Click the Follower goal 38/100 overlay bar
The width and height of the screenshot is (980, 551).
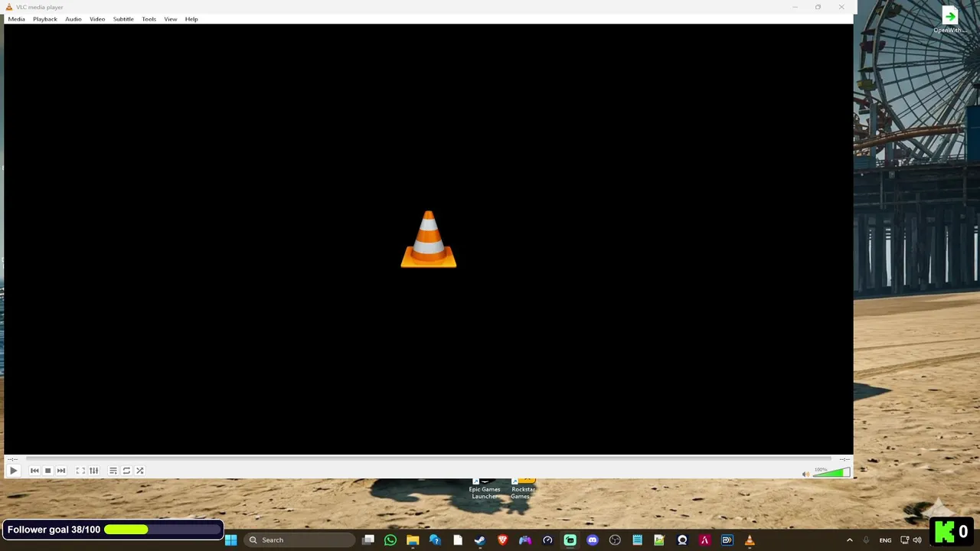coord(113,530)
